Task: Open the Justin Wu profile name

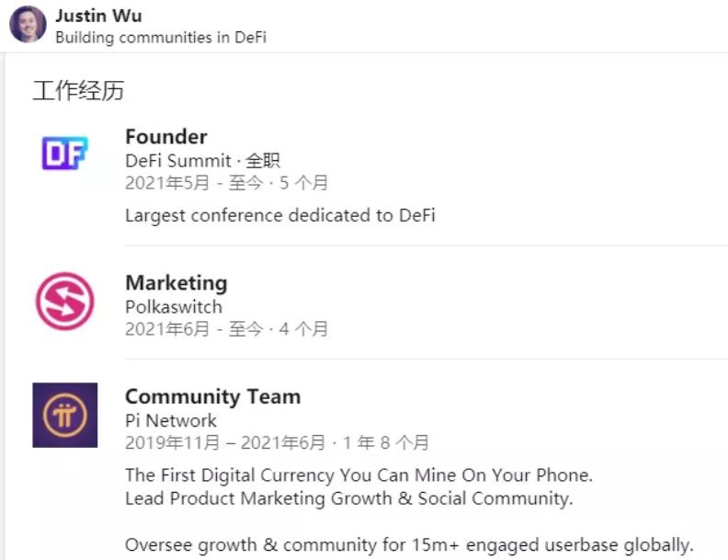Action: point(98,17)
